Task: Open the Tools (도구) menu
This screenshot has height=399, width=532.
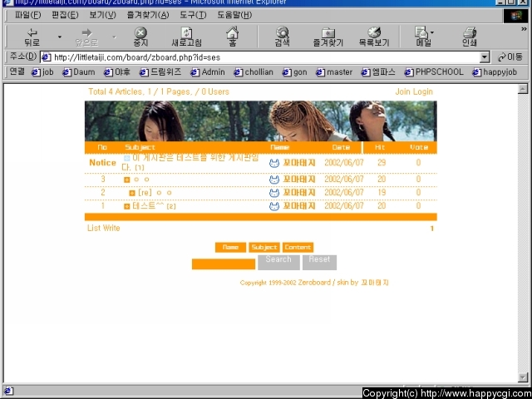Action: [x=193, y=15]
